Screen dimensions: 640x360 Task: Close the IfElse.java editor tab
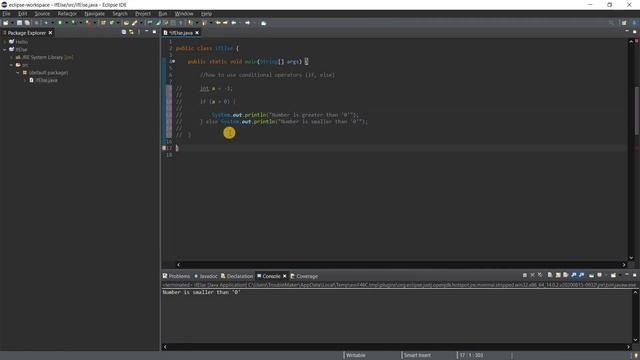pos(197,33)
